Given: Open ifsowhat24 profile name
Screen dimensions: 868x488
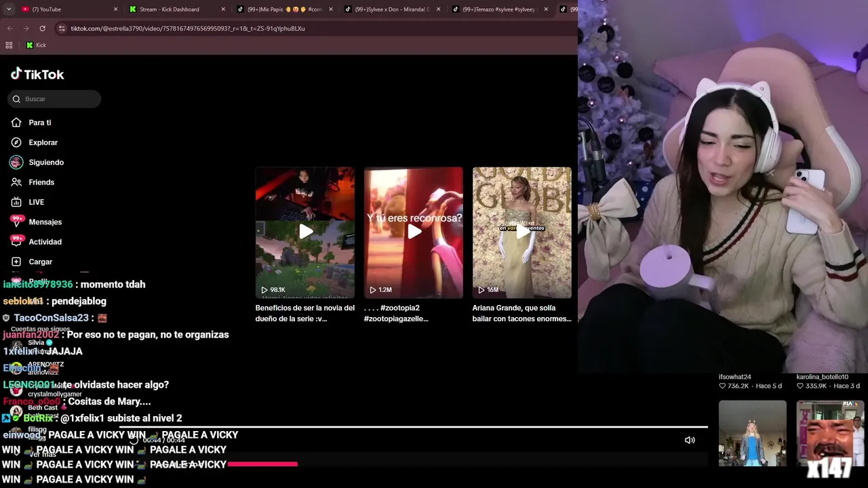Looking at the screenshot, I should [x=735, y=377].
